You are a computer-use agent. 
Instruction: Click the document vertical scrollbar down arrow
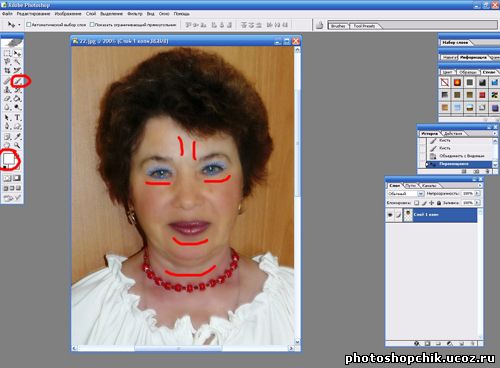point(297,342)
